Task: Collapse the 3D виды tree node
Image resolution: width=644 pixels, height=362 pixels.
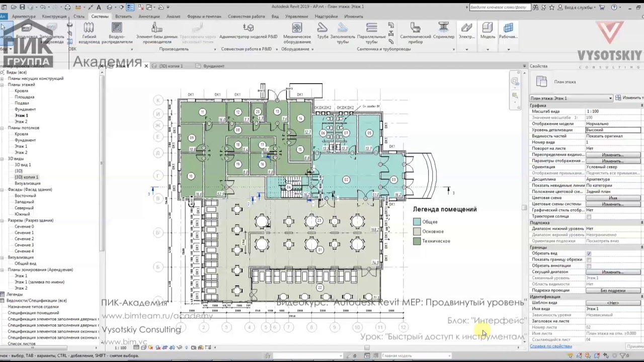Action: coord(3,158)
